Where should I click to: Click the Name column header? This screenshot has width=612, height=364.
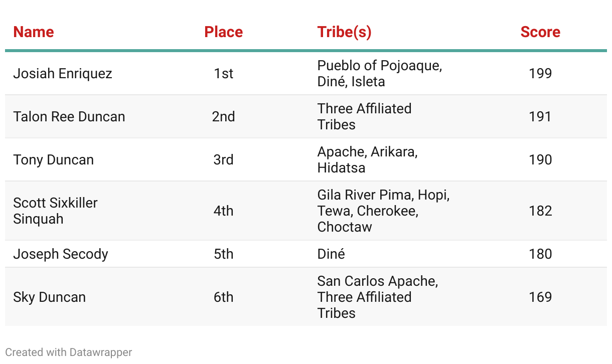(34, 32)
